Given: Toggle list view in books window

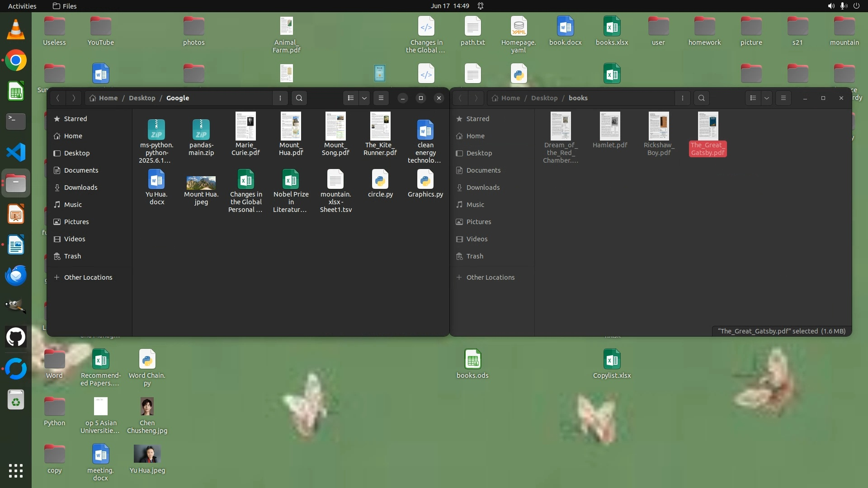Looking at the screenshot, I should 753,98.
